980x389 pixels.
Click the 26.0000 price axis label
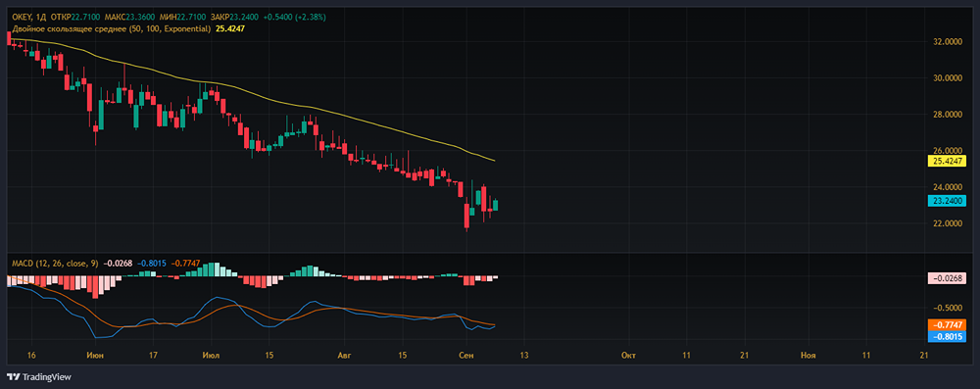[948, 151]
